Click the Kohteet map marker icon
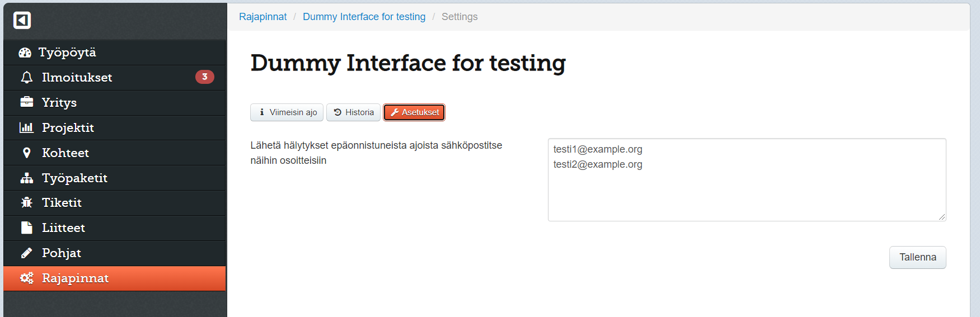Image resolution: width=980 pixels, height=317 pixels. point(26,153)
